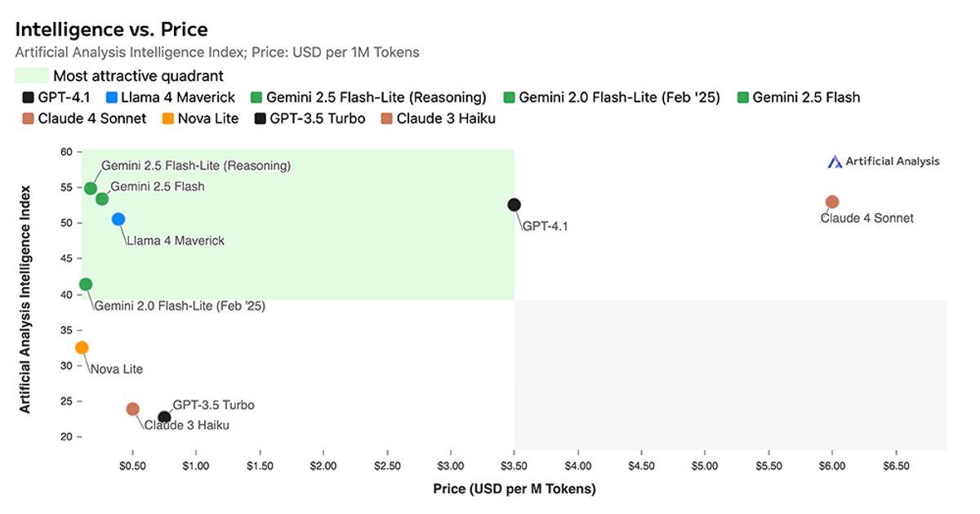Click the Claude 3 Haiku legend swatch
The image size is (980, 514).
pyautogui.click(x=385, y=118)
